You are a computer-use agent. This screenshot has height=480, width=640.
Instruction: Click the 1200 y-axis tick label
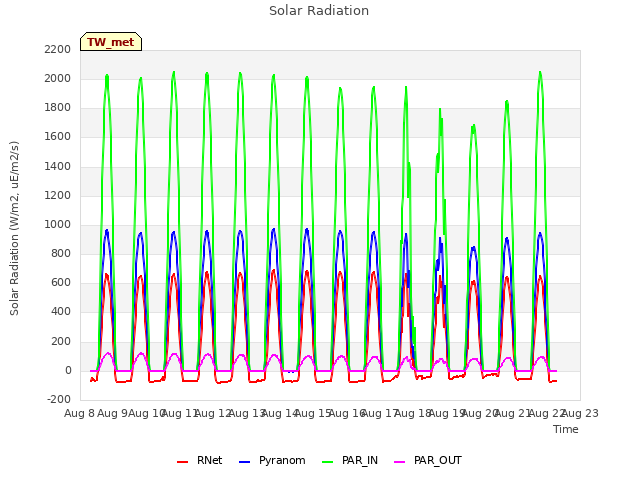[58, 195]
